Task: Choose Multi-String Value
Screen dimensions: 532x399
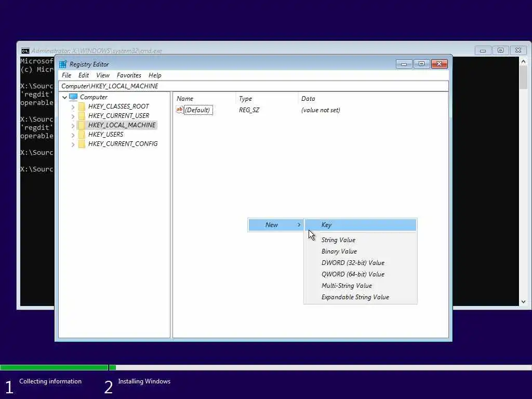Action: [361, 286]
